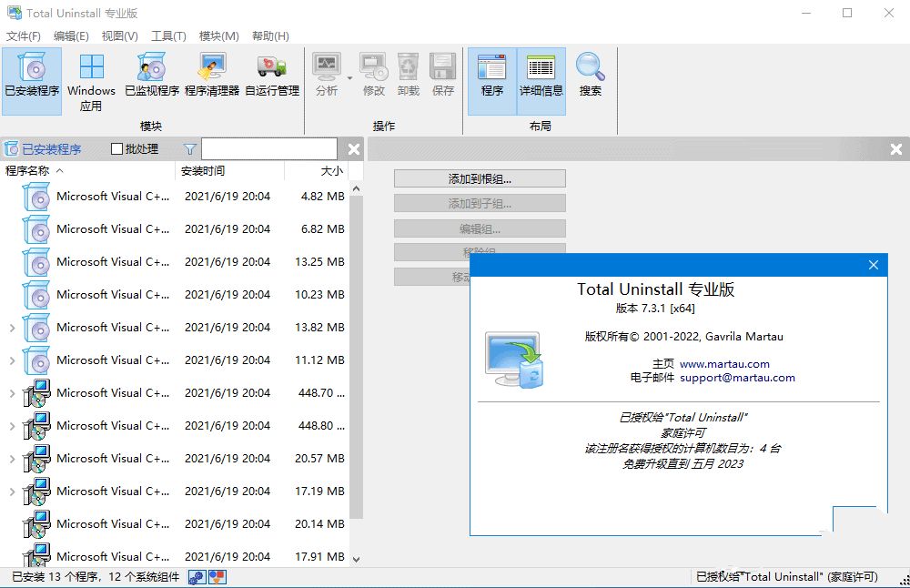The width and height of the screenshot is (910, 588).
Task: Click the list scrollbar down arrow
Action: [356, 559]
